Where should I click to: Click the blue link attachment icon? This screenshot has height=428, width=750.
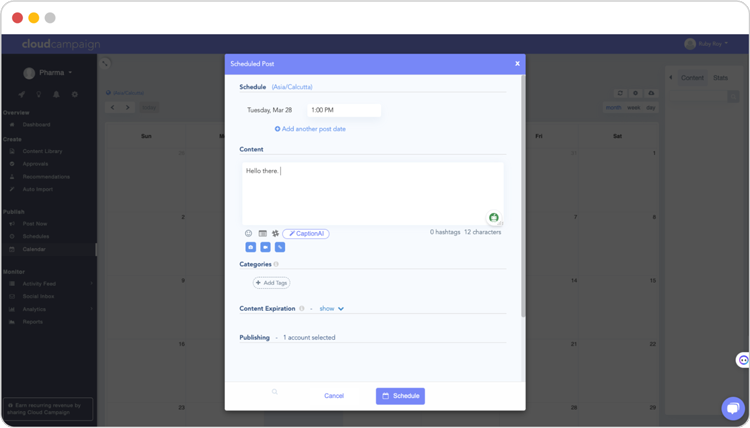pos(280,247)
